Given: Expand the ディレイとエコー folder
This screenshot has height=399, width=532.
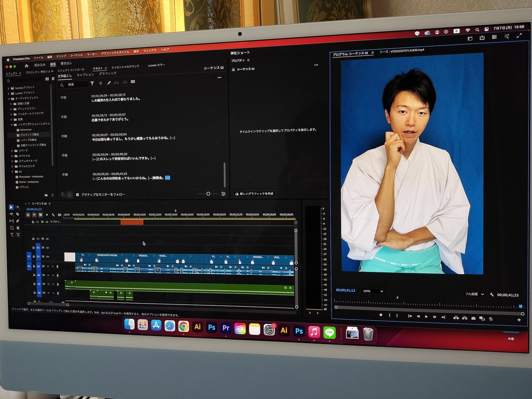Looking at the screenshot, I should [11, 109].
